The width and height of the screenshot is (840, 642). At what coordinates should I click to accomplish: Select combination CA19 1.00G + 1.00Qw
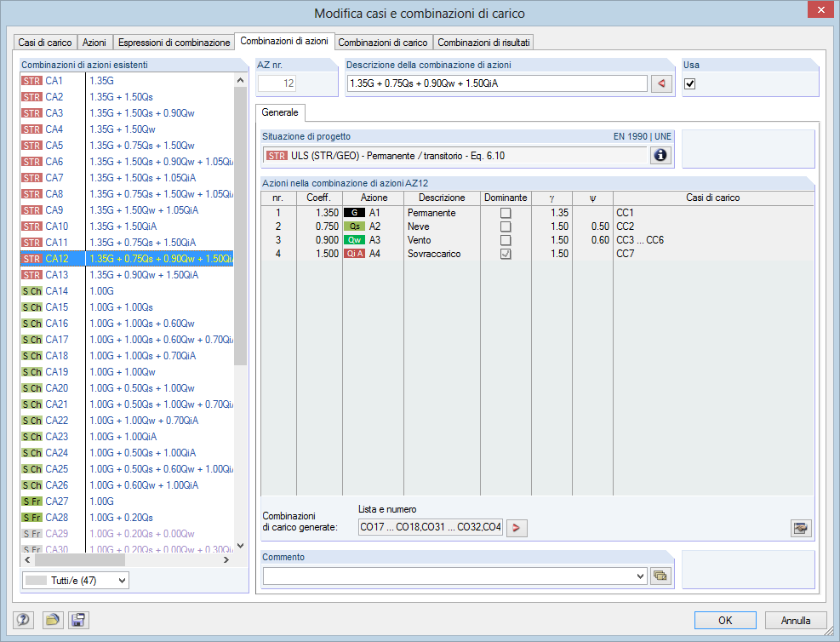pyautogui.click(x=127, y=372)
